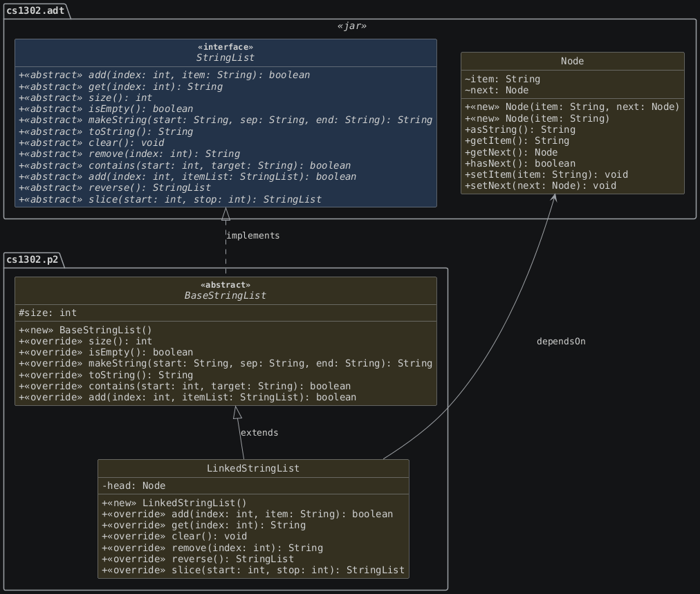The height and width of the screenshot is (594, 700).
Task: Select LinkedStringList's override add(index, item) method
Action: [248, 514]
